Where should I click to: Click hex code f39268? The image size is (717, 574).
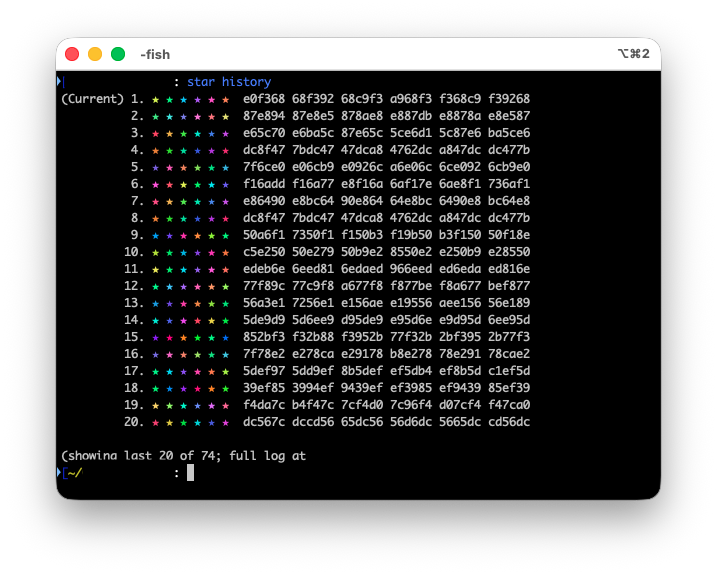[x=509, y=99]
